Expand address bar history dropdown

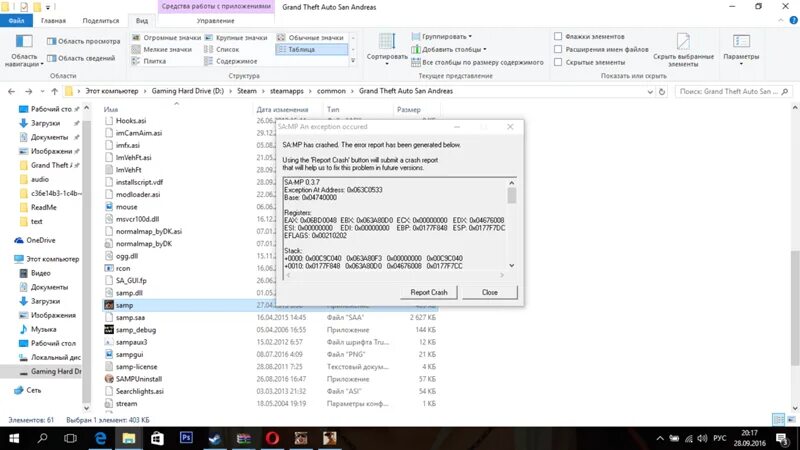point(649,92)
